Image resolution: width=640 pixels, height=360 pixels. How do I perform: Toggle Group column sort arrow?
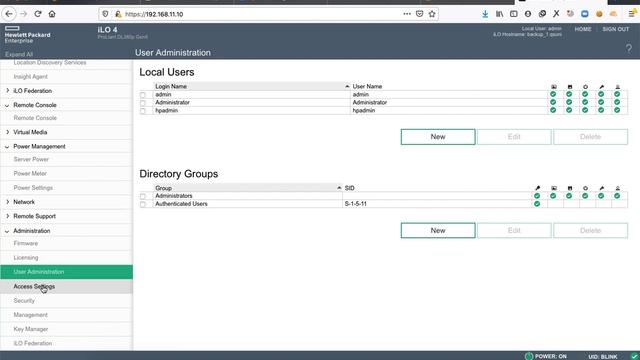pos(339,188)
